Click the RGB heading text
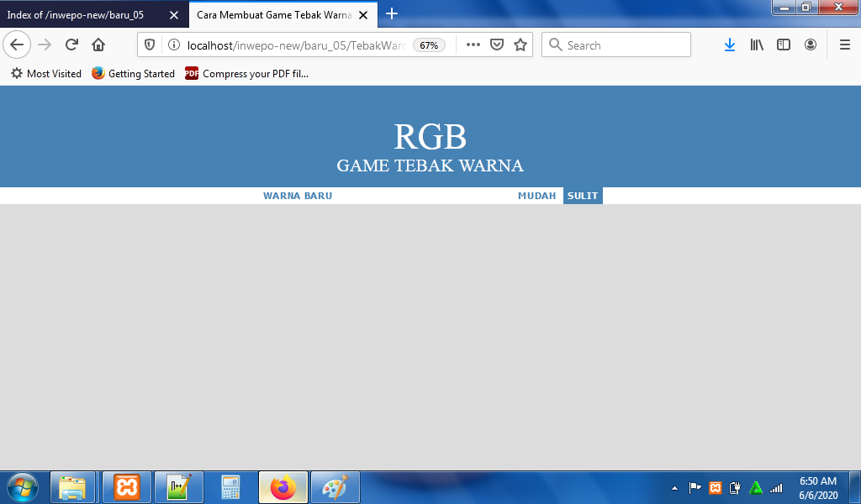Image resolution: width=861 pixels, height=504 pixels. click(x=430, y=137)
